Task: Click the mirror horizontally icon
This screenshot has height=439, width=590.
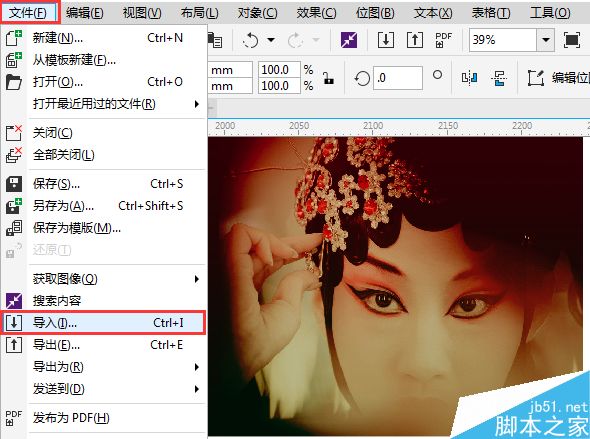Action: (469, 78)
